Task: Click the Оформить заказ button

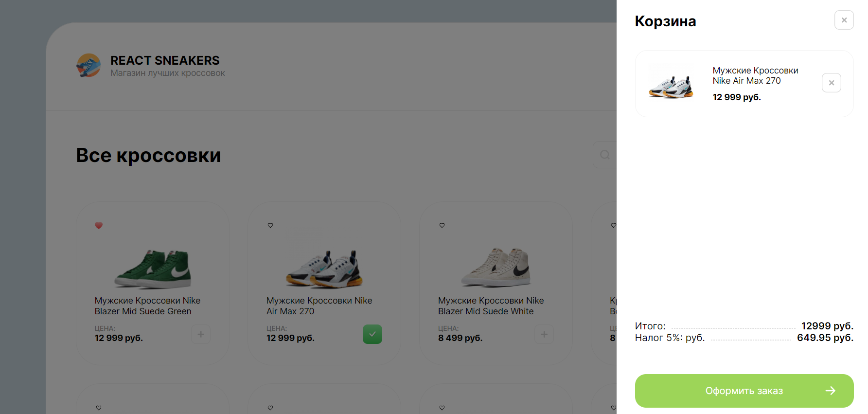Action: pos(744,391)
